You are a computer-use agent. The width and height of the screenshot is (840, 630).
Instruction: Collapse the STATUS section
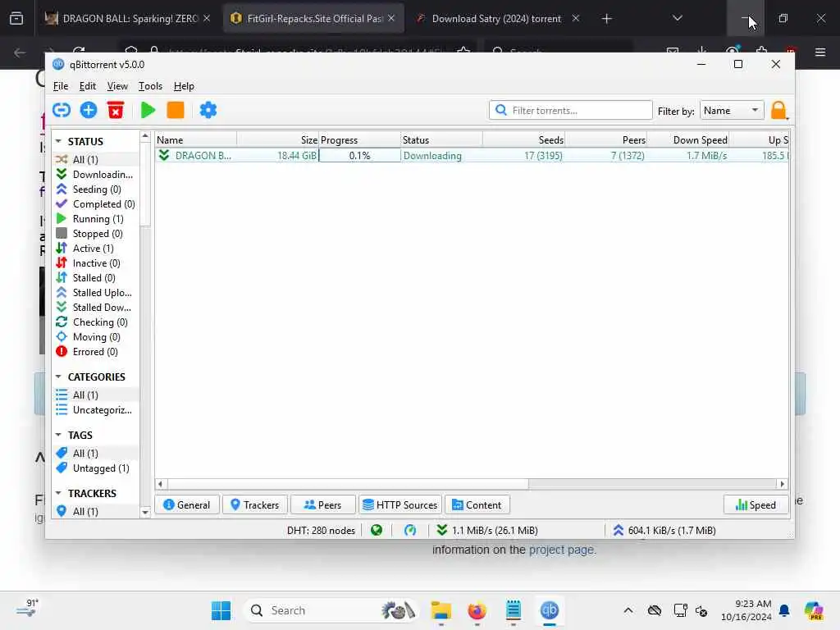(58, 141)
